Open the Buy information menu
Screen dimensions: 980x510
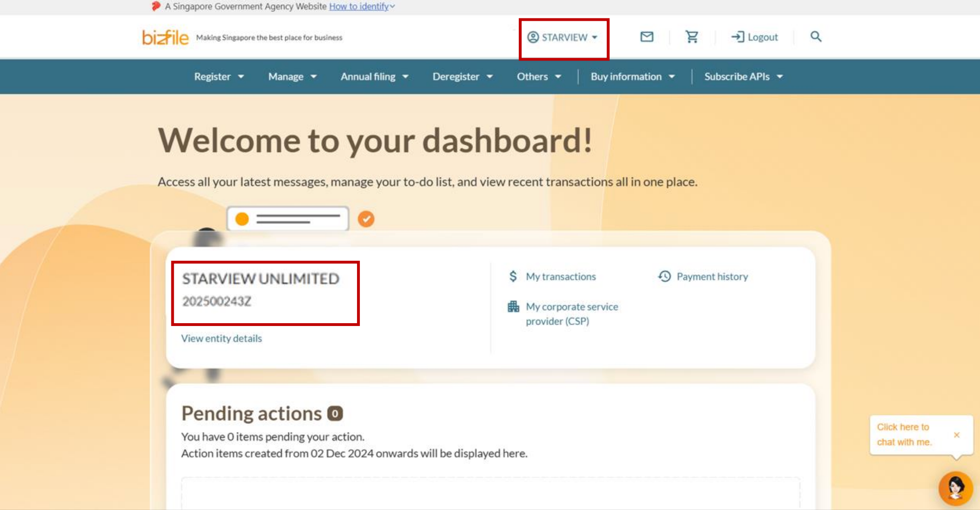tap(632, 77)
